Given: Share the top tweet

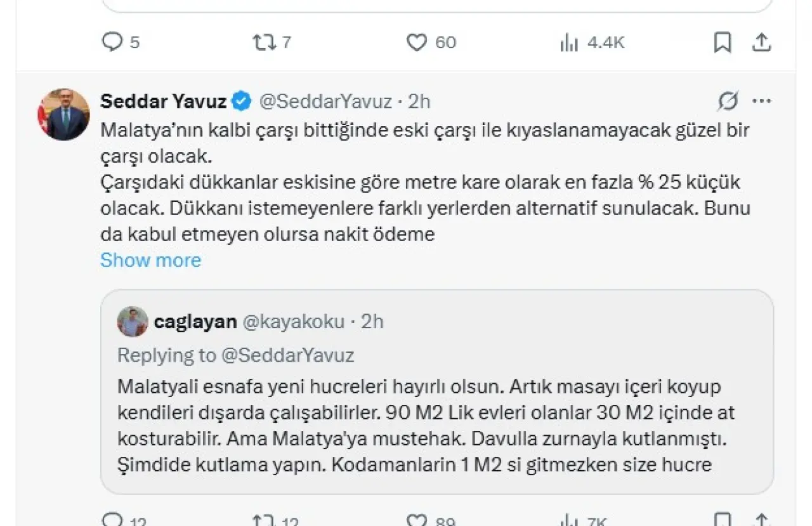Looking at the screenshot, I should tap(761, 43).
